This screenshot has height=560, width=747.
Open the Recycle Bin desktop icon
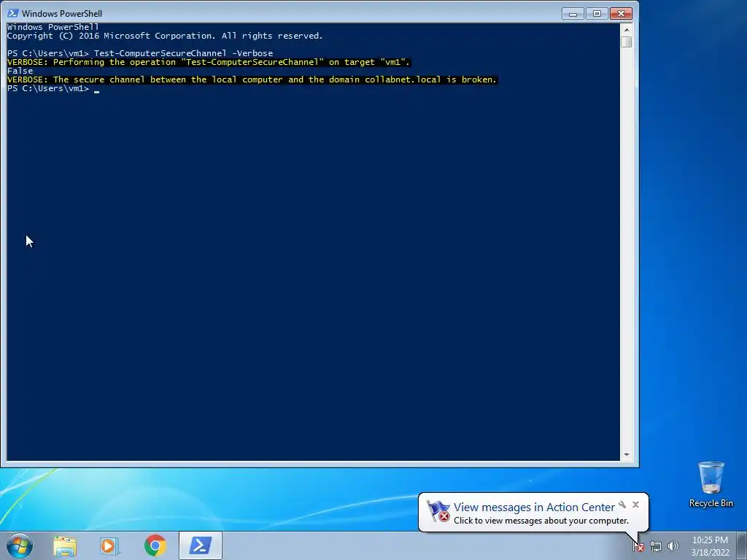711,484
